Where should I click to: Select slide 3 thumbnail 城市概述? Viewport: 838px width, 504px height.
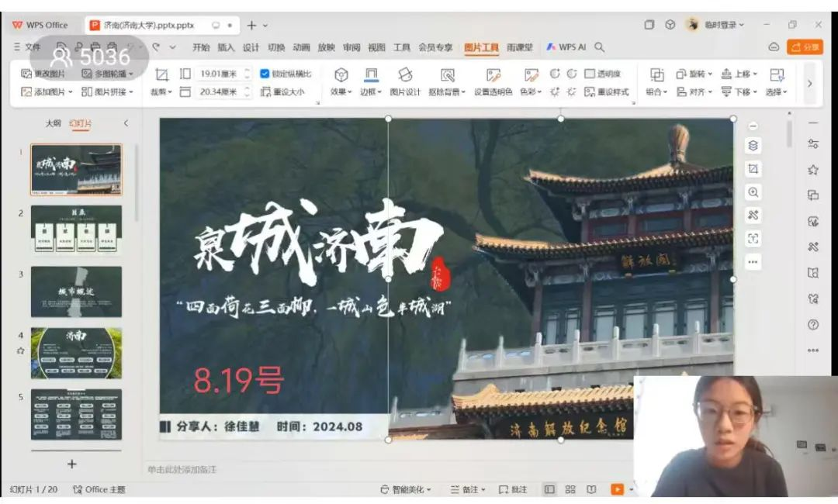point(76,292)
